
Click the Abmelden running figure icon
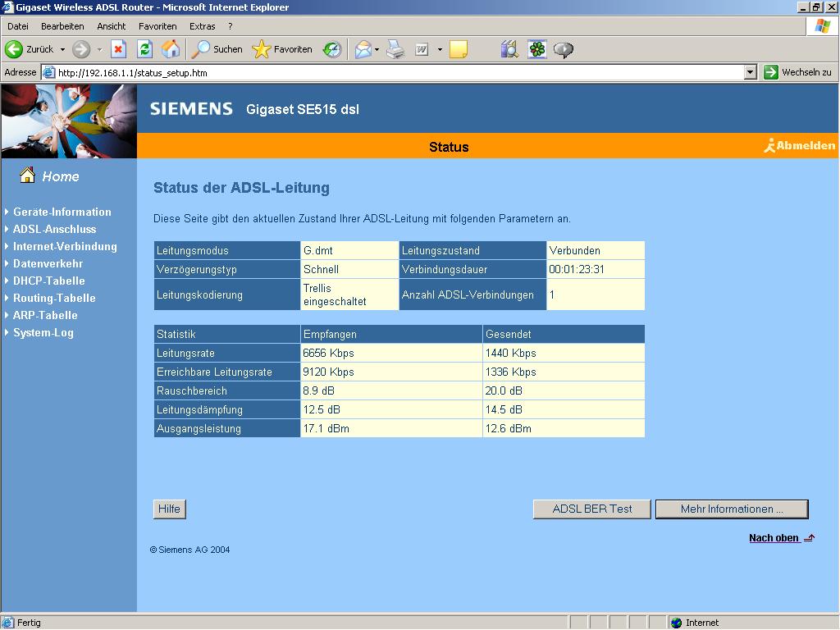[x=769, y=145]
